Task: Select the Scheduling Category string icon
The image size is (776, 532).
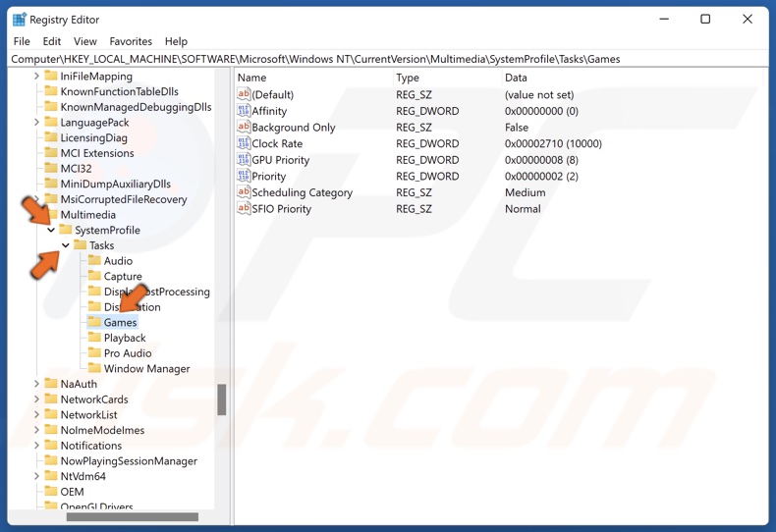Action: click(244, 191)
